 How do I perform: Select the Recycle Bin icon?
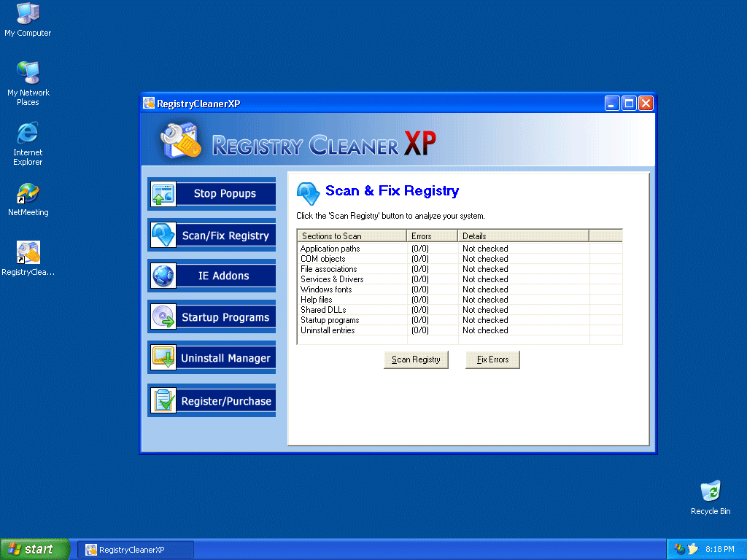[x=710, y=491]
